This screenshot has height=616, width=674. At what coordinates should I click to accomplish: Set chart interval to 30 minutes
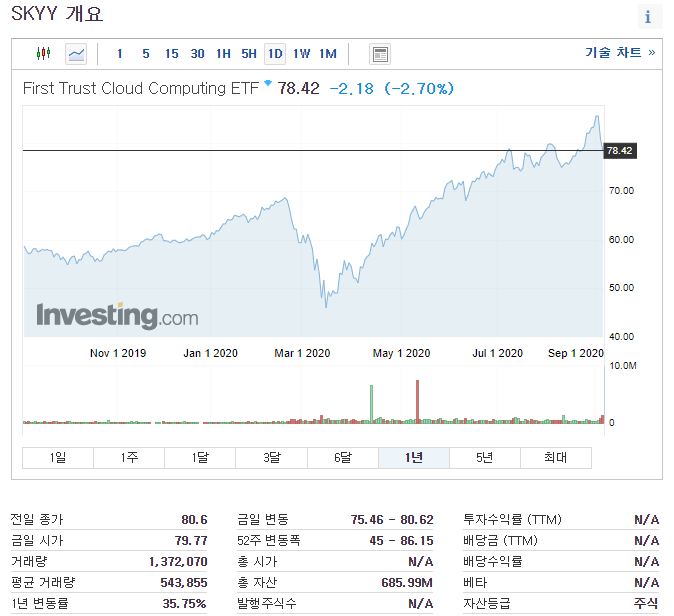[x=197, y=54]
